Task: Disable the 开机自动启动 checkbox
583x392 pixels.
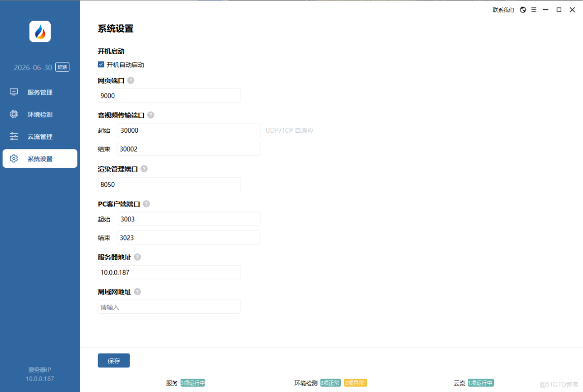Action: point(100,64)
